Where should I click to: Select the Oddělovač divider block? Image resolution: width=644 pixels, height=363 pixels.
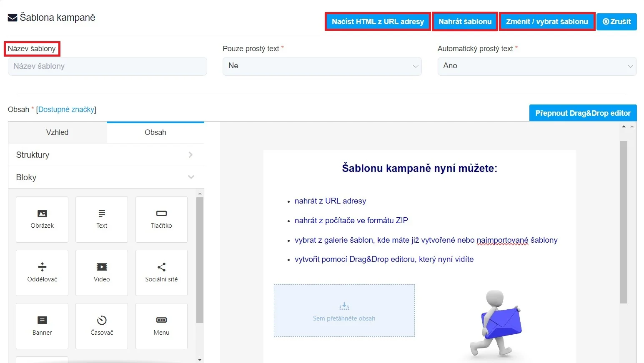(42, 272)
